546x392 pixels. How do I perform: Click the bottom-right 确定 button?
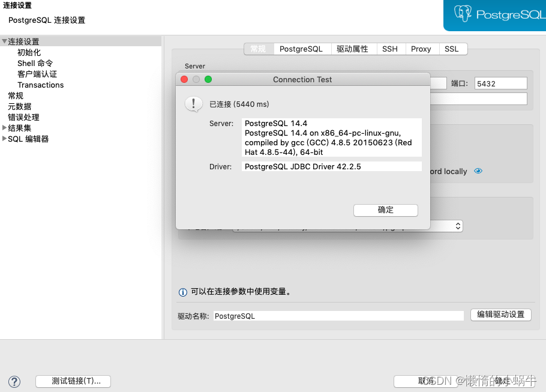pyautogui.click(x=502, y=381)
